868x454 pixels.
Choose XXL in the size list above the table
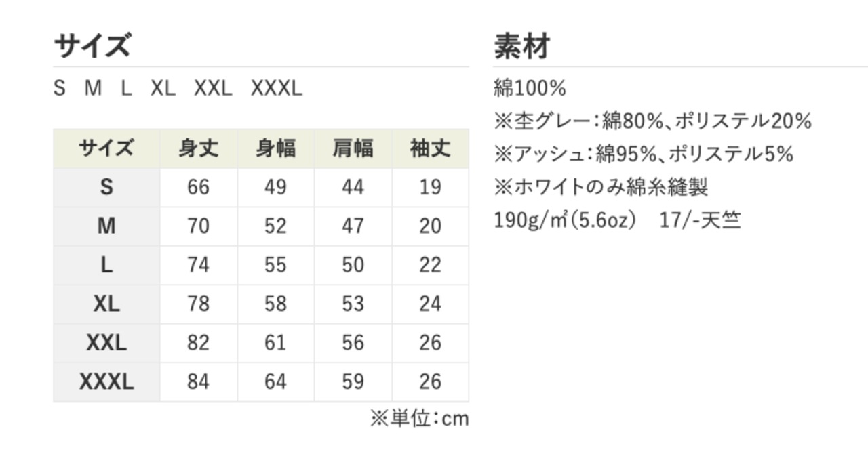[x=213, y=89]
